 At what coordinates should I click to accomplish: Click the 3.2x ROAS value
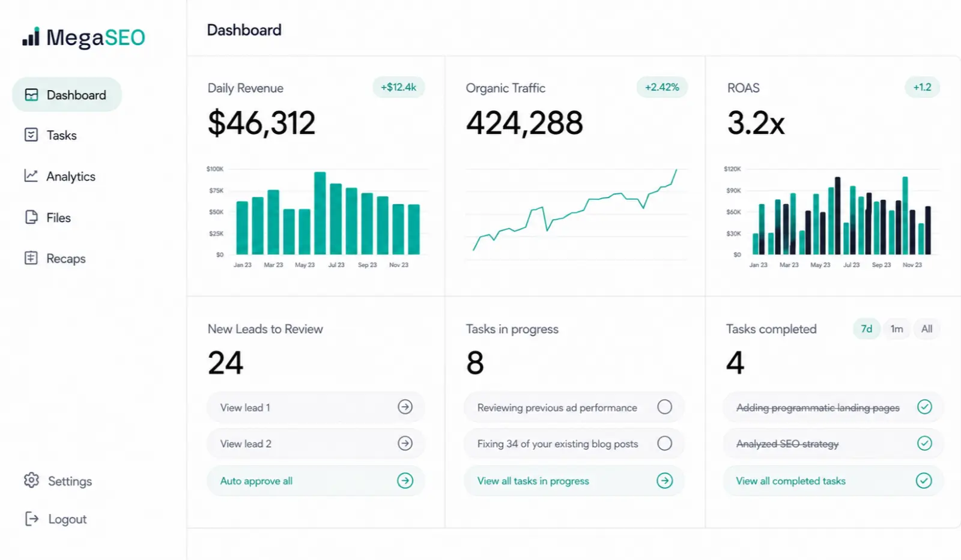[x=756, y=123]
